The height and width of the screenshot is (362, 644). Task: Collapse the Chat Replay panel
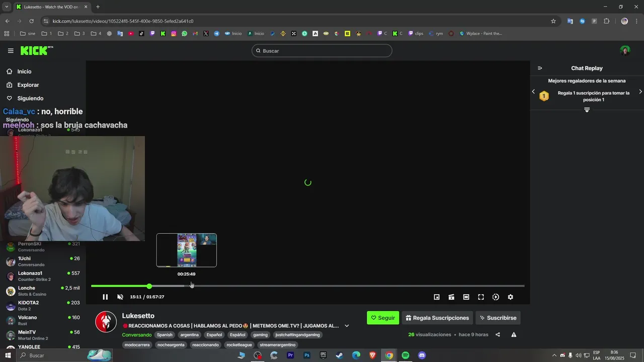(540, 68)
